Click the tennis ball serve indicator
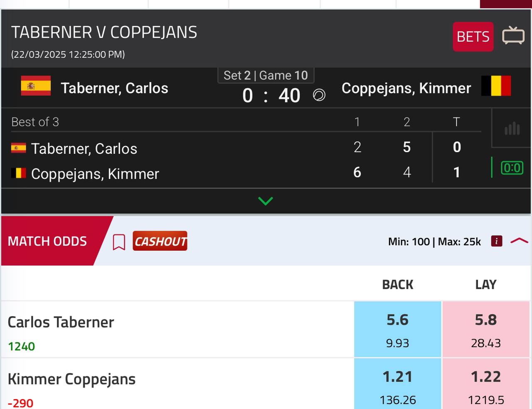Screen dimensions: 532x409 tap(319, 96)
